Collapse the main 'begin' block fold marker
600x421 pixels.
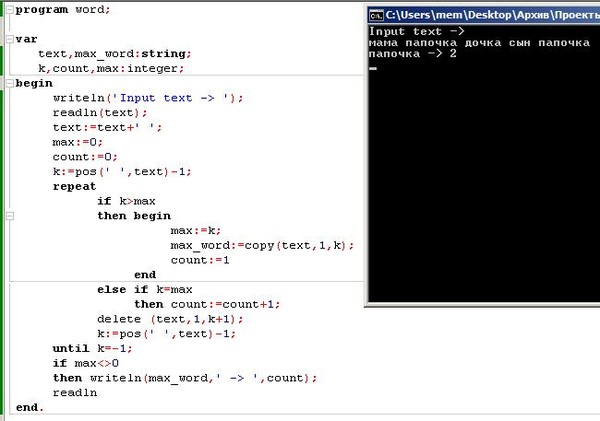7,83
